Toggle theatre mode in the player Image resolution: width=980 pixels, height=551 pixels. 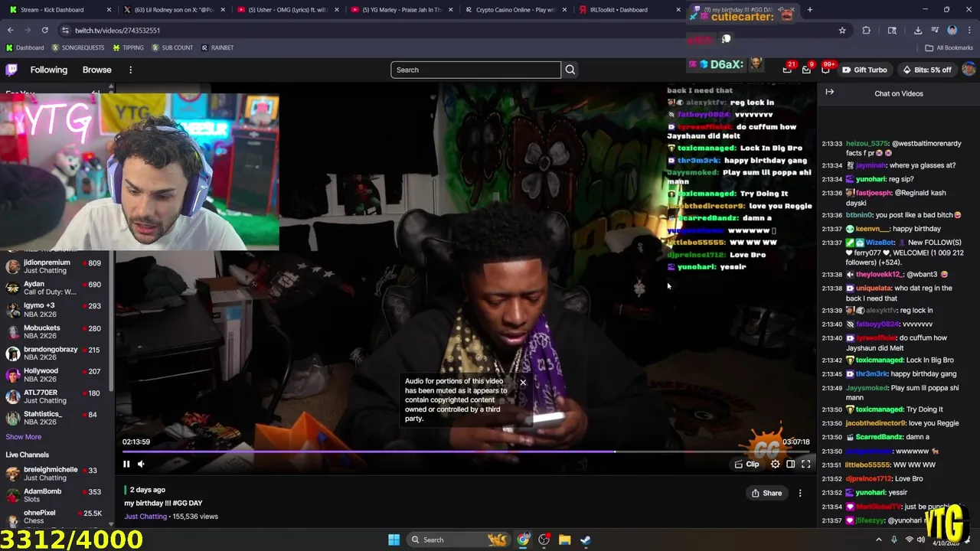coord(791,464)
